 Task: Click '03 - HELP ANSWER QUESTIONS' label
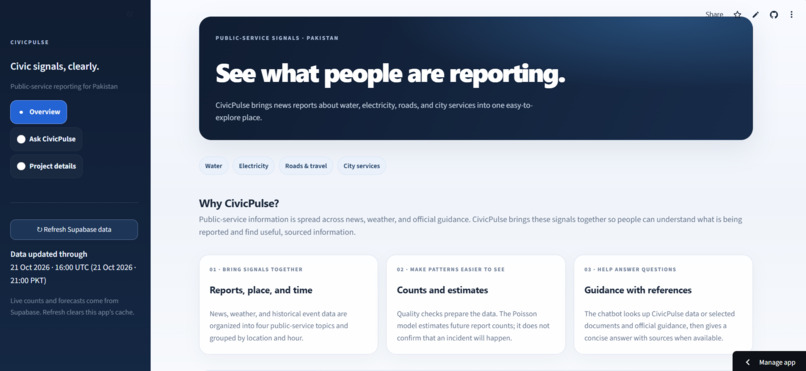point(630,269)
